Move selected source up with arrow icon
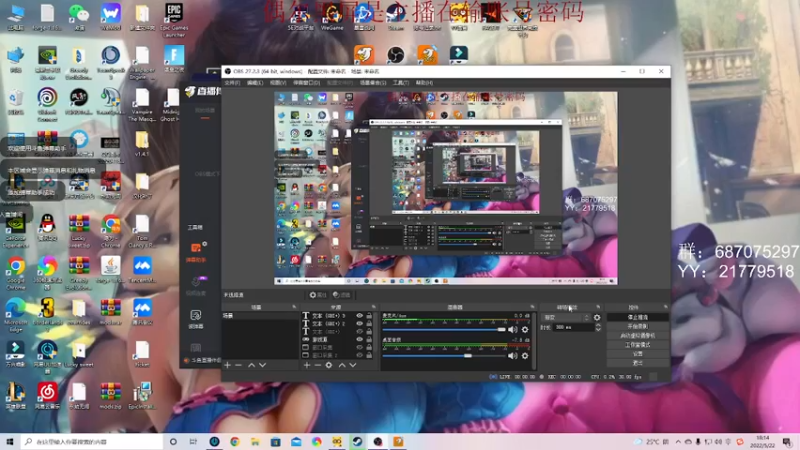 pos(342,365)
